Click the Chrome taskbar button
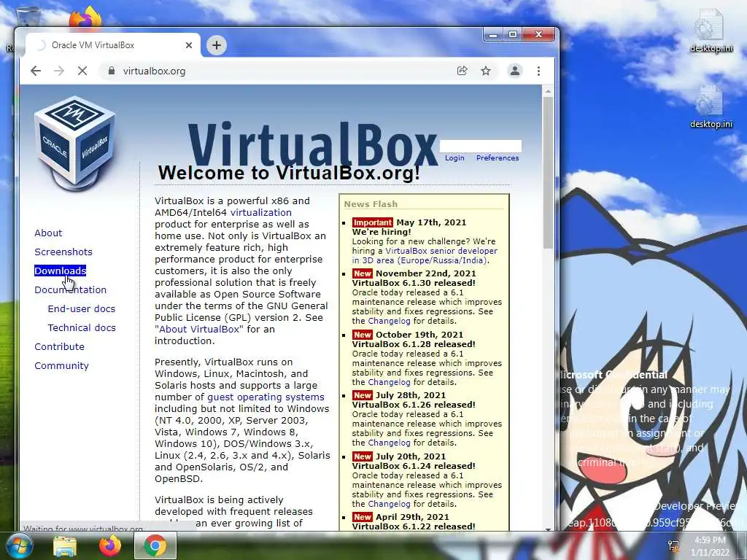The image size is (747, 560). pos(155,545)
